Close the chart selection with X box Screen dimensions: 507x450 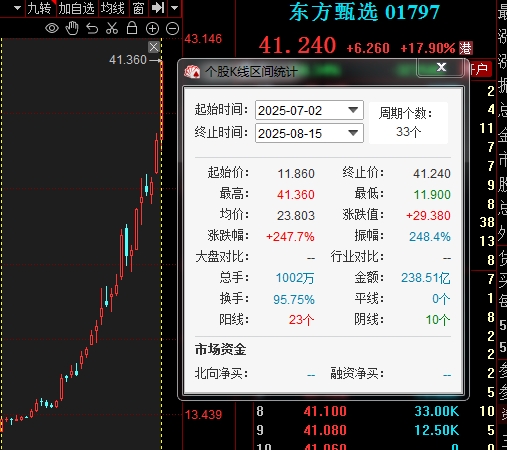click(154, 47)
